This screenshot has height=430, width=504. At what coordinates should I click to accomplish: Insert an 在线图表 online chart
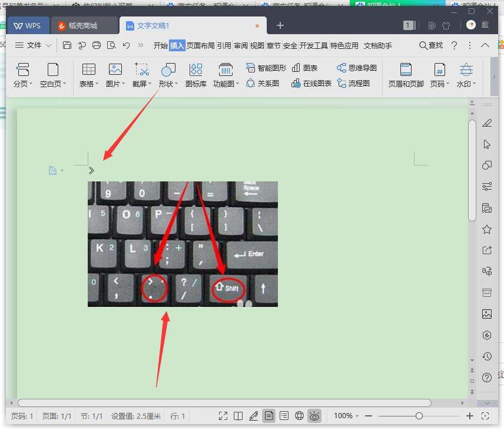point(311,83)
